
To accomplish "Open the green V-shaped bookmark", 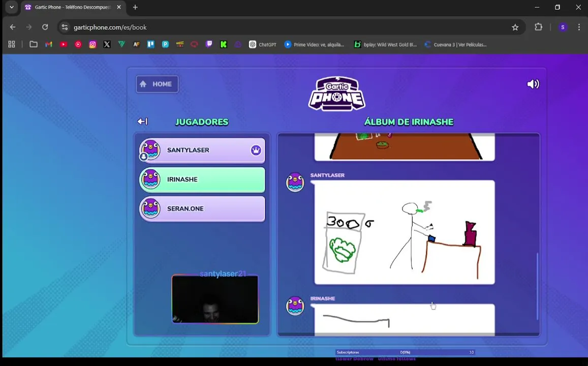I will 121,44.
